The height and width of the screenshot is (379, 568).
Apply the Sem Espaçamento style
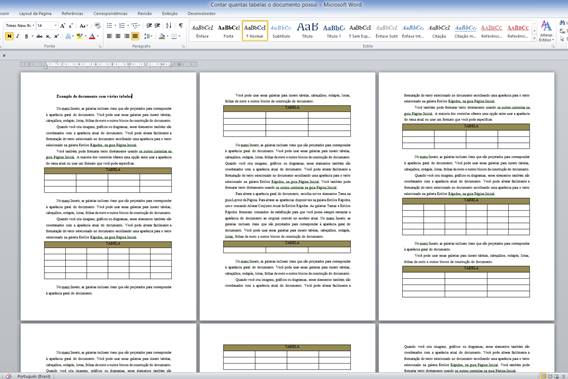360,31
